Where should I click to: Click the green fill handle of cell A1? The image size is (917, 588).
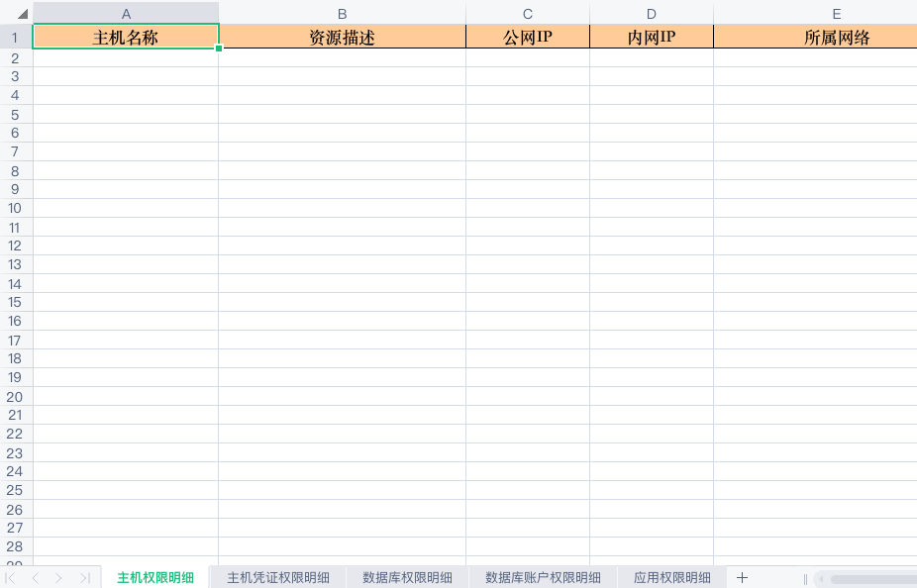(x=219, y=49)
